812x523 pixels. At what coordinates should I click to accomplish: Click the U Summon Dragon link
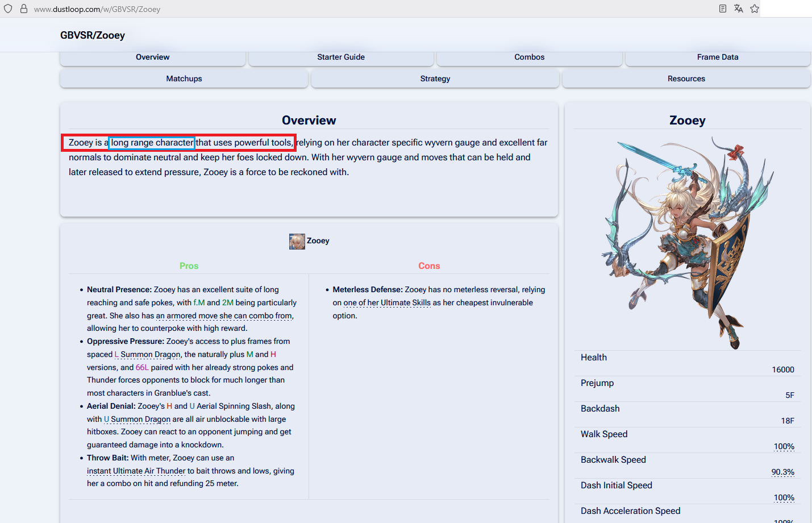pyautogui.click(x=137, y=419)
